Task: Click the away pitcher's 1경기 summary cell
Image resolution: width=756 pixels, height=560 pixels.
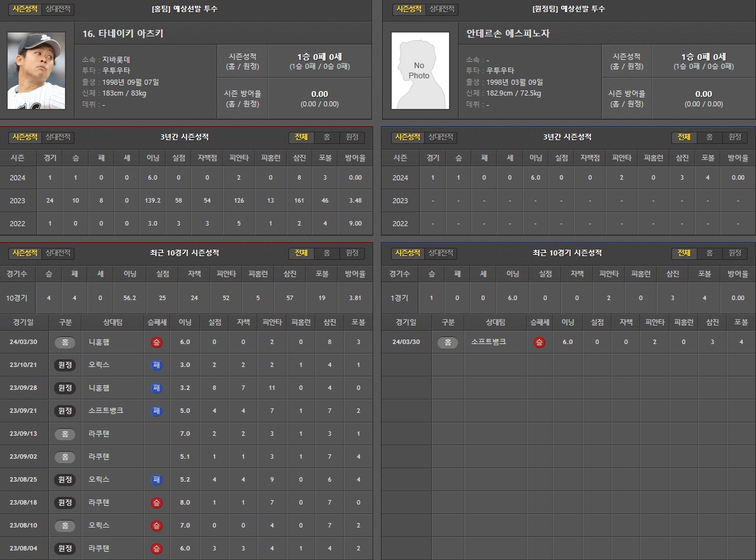Action: point(399,298)
